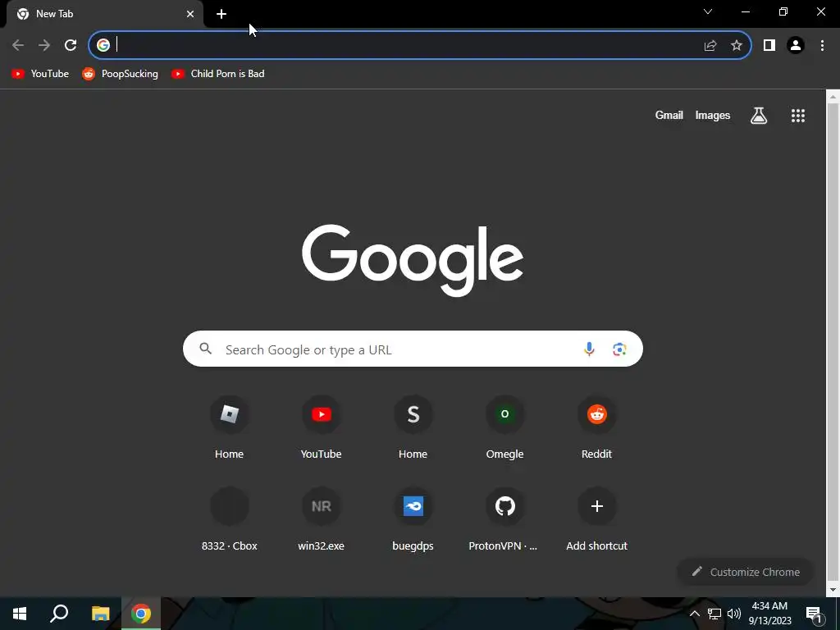Open the network tray icon
The image size is (840, 630).
coord(714,614)
